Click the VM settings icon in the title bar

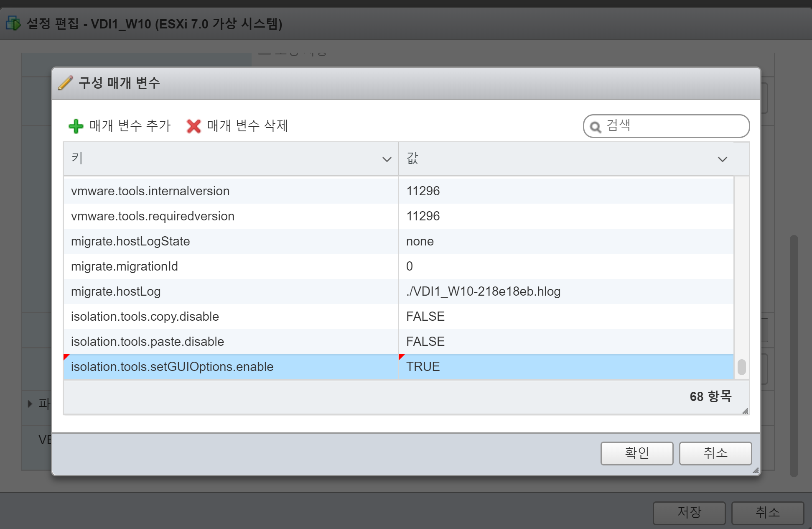coord(13,23)
